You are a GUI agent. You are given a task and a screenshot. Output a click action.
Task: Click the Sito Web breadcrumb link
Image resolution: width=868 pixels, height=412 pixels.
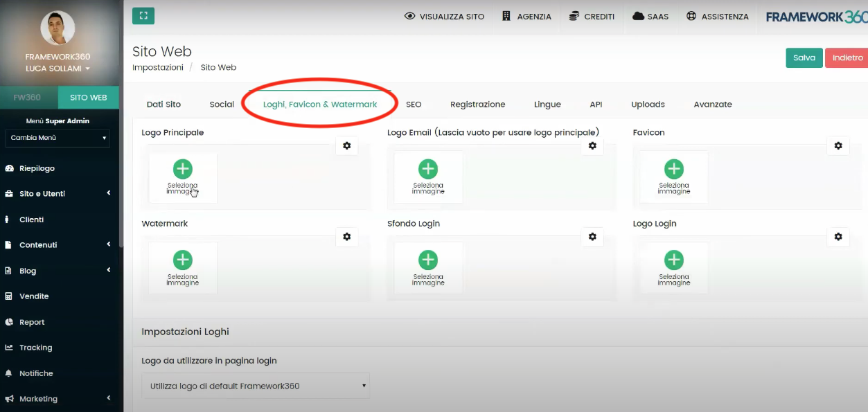pos(218,68)
